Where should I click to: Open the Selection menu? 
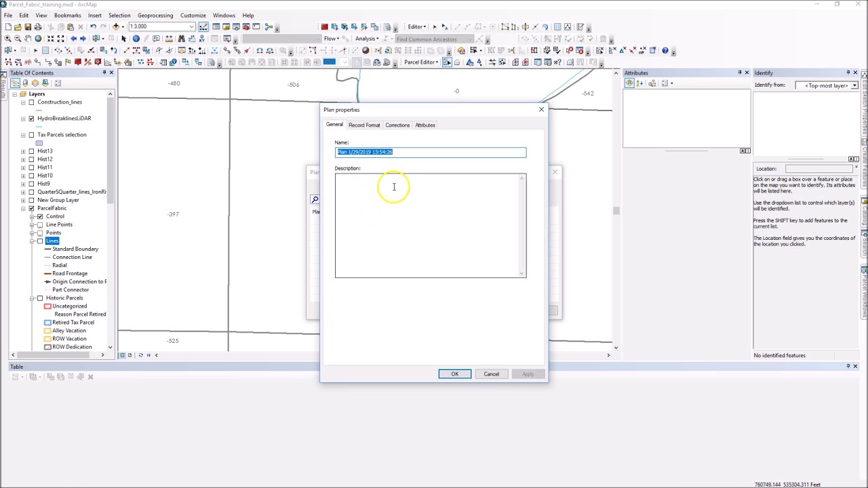[x=119, y=15]
